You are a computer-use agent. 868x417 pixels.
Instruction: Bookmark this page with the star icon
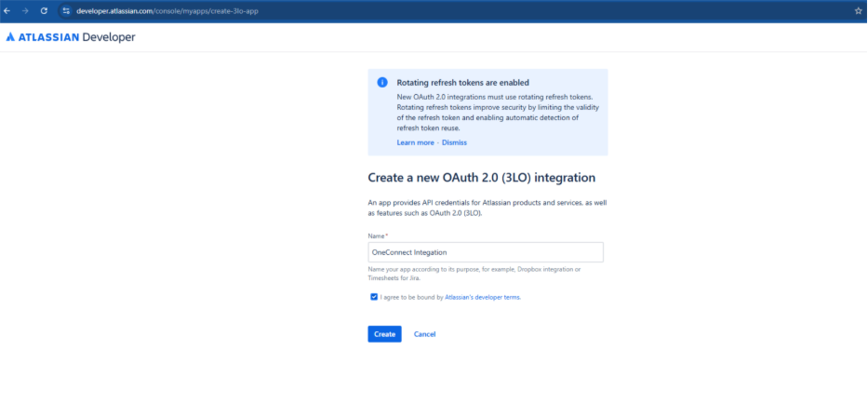859,11
